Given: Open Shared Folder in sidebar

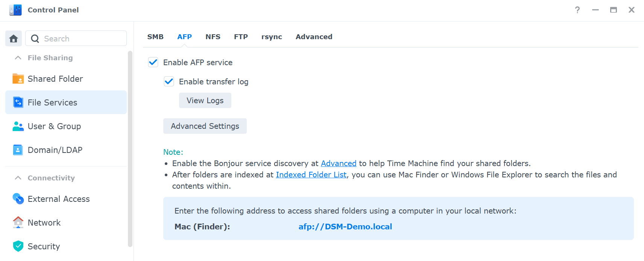Looking at the screenshot, I should pyautogui.click(x=66, y=79).
